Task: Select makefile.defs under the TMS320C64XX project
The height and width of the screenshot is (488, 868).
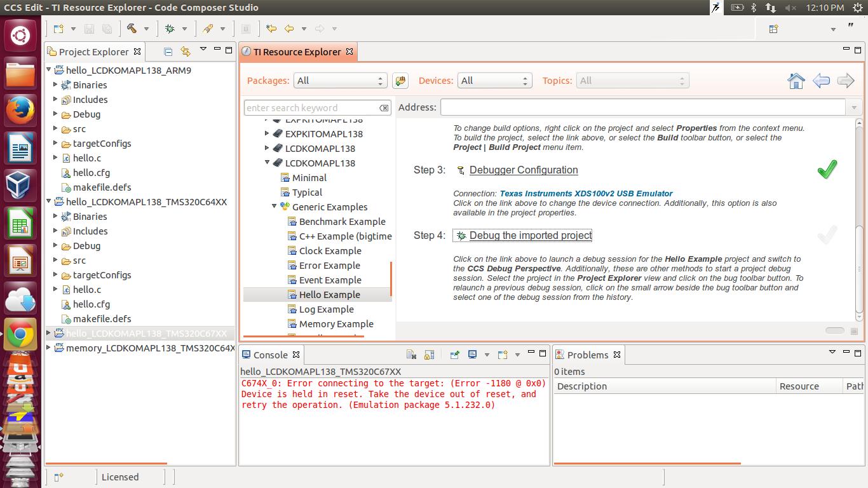Action: (102, 319)
